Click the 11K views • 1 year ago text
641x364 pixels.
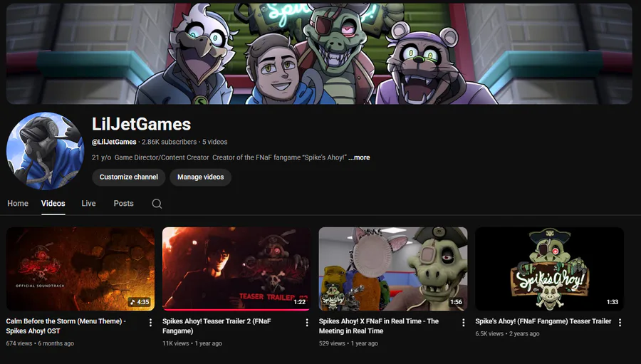coord(192,343)
